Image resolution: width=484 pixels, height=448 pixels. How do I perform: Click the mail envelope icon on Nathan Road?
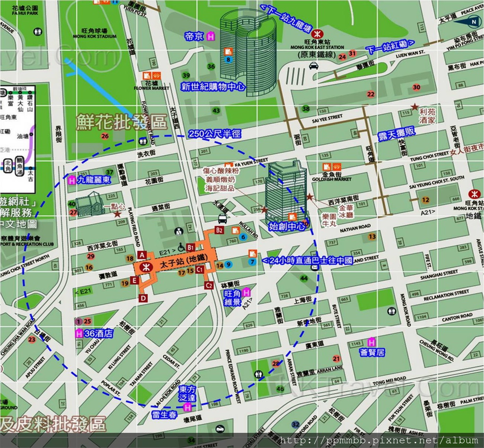coord(314,268)
